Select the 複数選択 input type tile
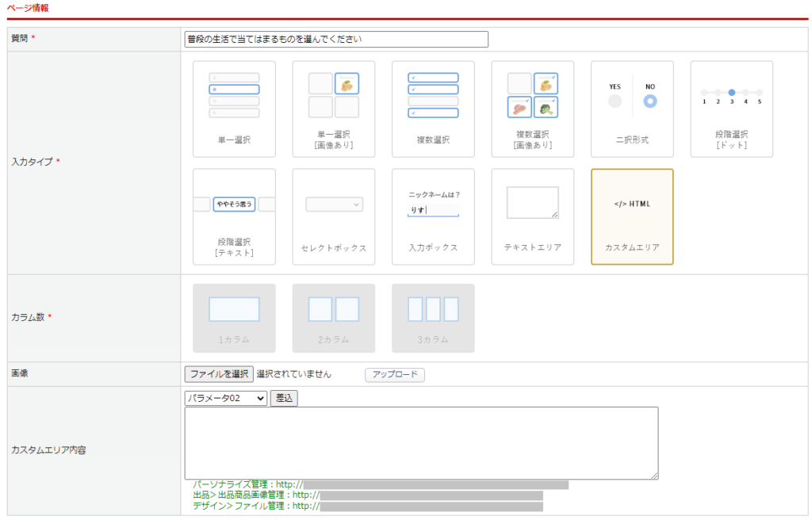The image size is (812, 524). (433, 109)
